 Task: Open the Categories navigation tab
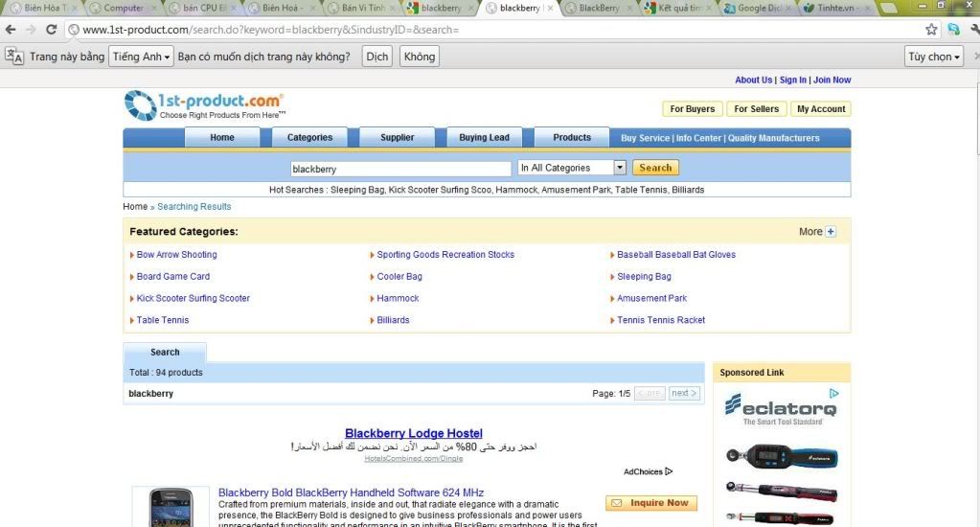309,137
